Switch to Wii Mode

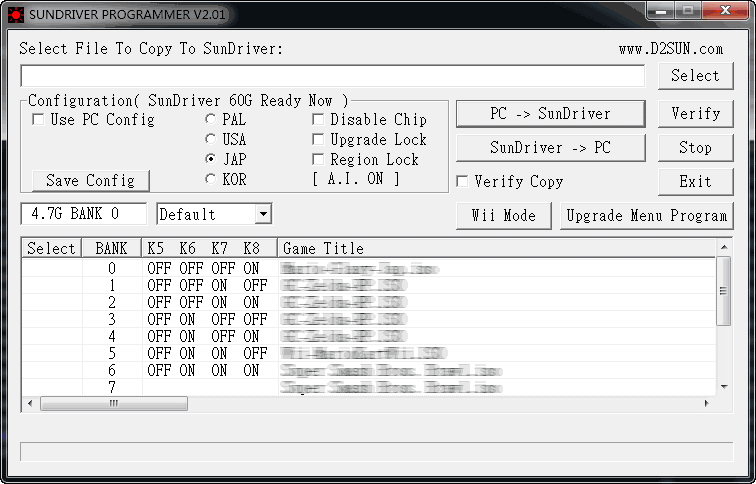[503, 215]
